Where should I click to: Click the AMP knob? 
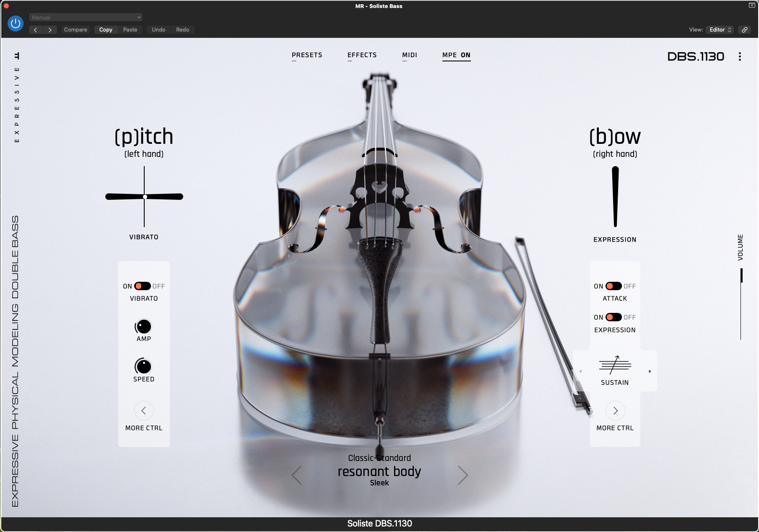pyautogui.click(x=143, y=327)
